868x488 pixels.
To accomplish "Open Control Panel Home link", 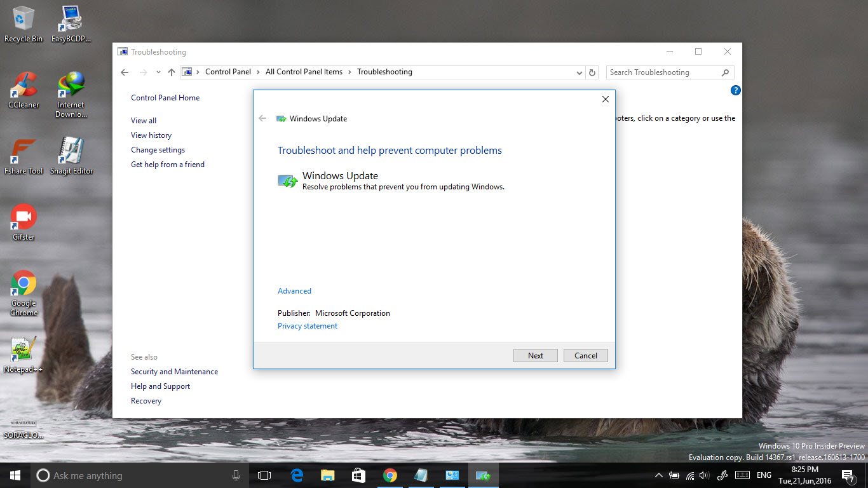I will pyautogui.click(x=165, y=98).
